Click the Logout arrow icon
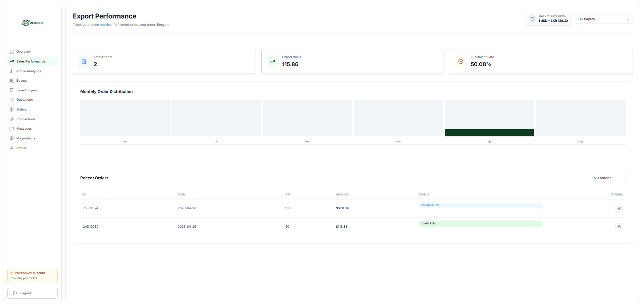 pyautogui.click(x=15, y=293)
